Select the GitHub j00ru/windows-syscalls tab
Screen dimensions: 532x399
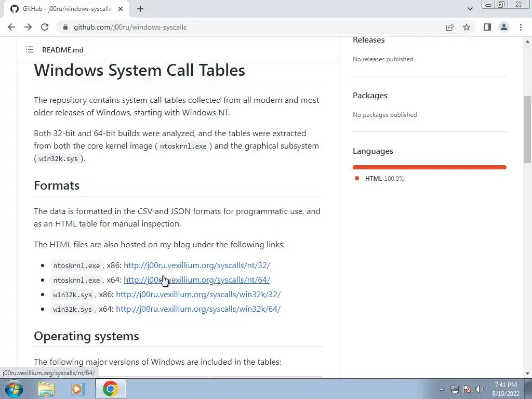[66, 9]
